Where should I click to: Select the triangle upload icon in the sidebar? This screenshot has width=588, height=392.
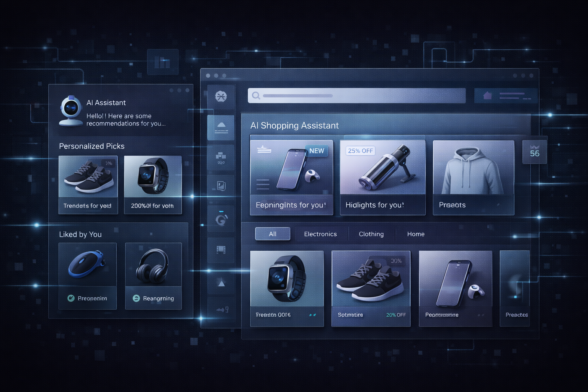tap(221, 284)
